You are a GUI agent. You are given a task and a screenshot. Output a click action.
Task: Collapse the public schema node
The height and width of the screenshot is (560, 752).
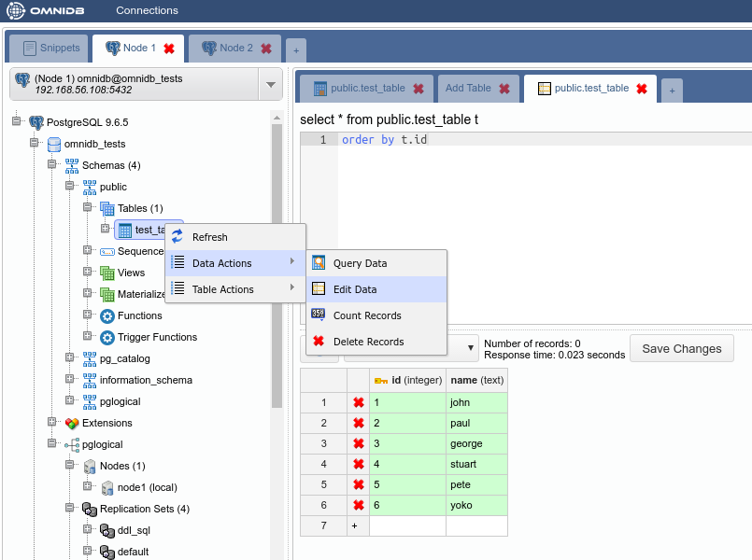70,187
